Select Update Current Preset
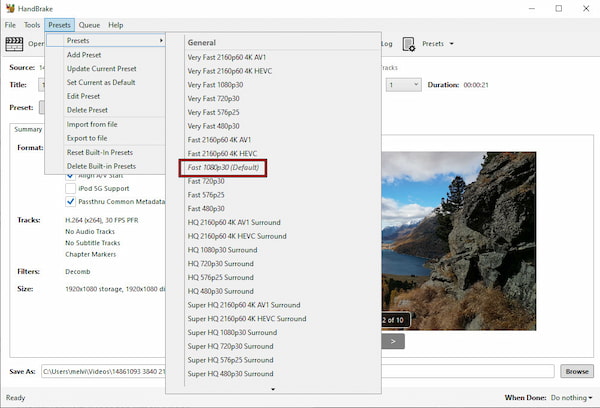 point(101,69)
